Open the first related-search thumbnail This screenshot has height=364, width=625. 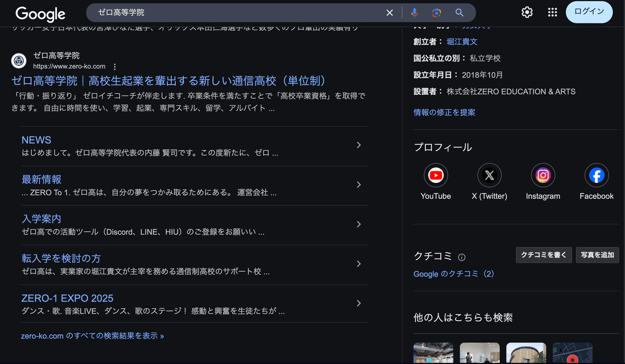pyautogui.click(x=433, y=353)
